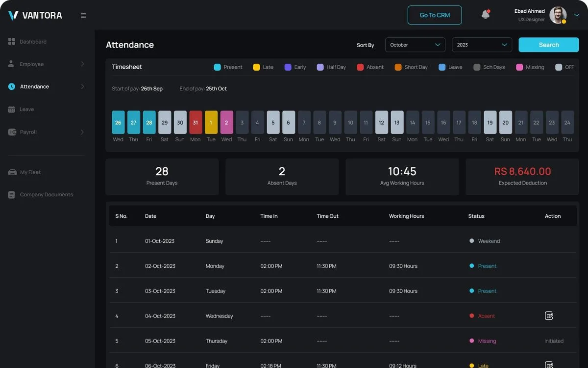Click the Expected Deduction RS 8,640.00 card
This screenshot has height=368, width=588.
(522, 177)
